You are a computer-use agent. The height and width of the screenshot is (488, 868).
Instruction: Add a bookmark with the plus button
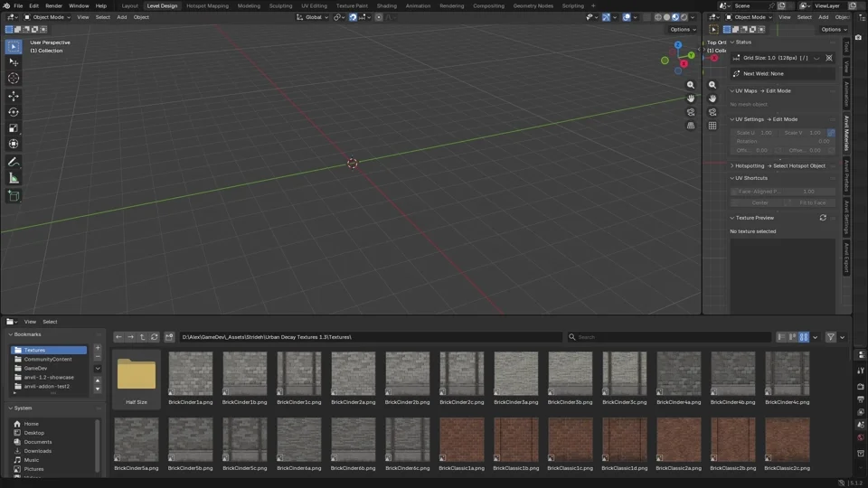click(x=98, y=348)
